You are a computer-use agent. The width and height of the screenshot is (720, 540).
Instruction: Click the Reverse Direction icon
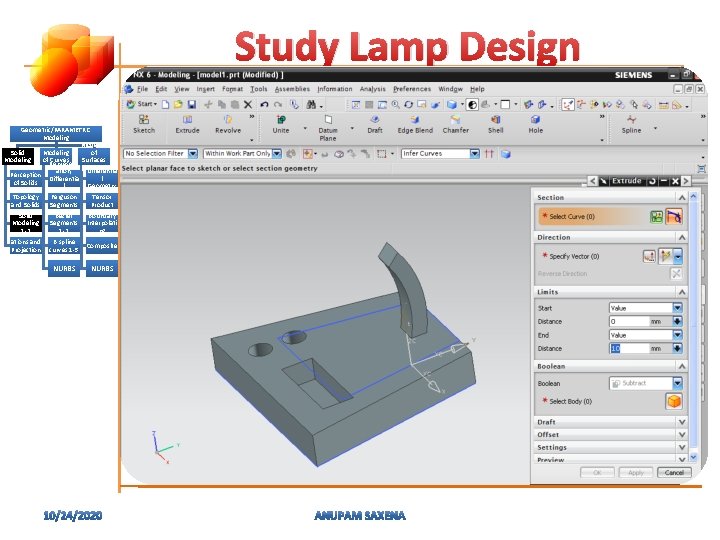[x=676, y=274]
